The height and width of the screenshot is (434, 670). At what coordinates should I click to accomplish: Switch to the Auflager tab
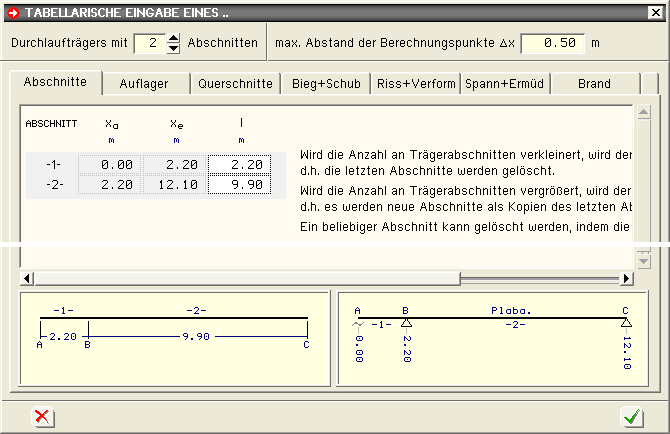coord(144,84)
